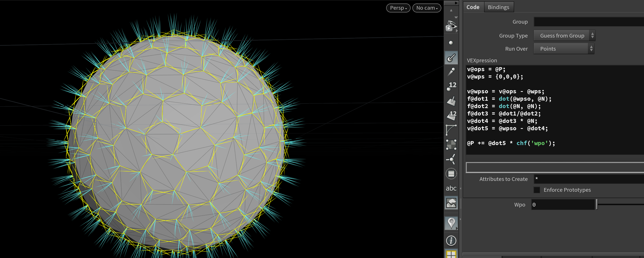The width and height of the screenshot is (644, 258).
Task: Click the line 'v@dot4 = @dot3 * @N;'
Action: [502, 121]
